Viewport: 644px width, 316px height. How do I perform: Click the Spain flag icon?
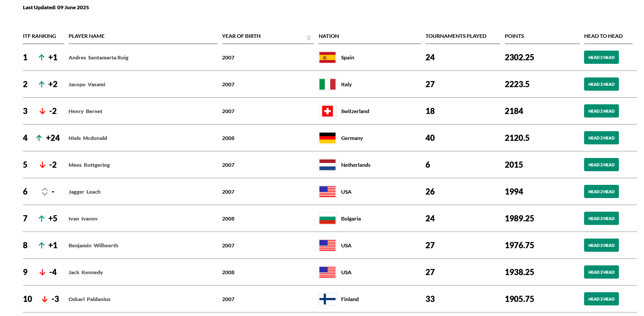tap(327, 58)
